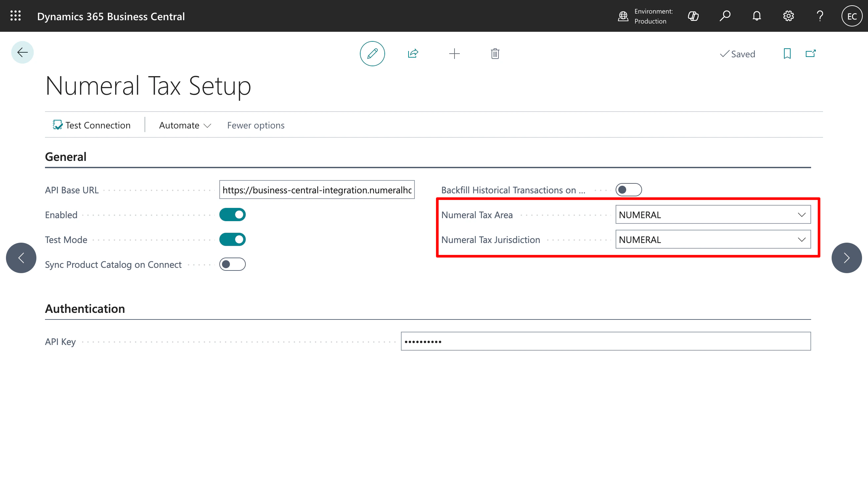Click Fewer options
The height and width of the screenshot is (484, 868).
click(256, 125)
